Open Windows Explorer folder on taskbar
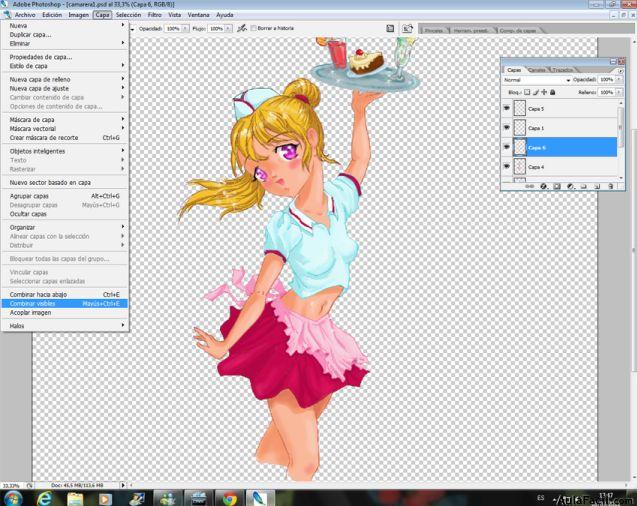 (75, 498)
